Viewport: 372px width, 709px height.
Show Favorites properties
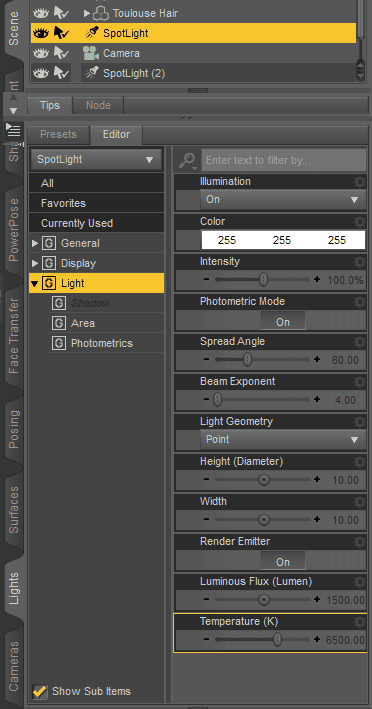pyautogui.click(x=96, y=203)
